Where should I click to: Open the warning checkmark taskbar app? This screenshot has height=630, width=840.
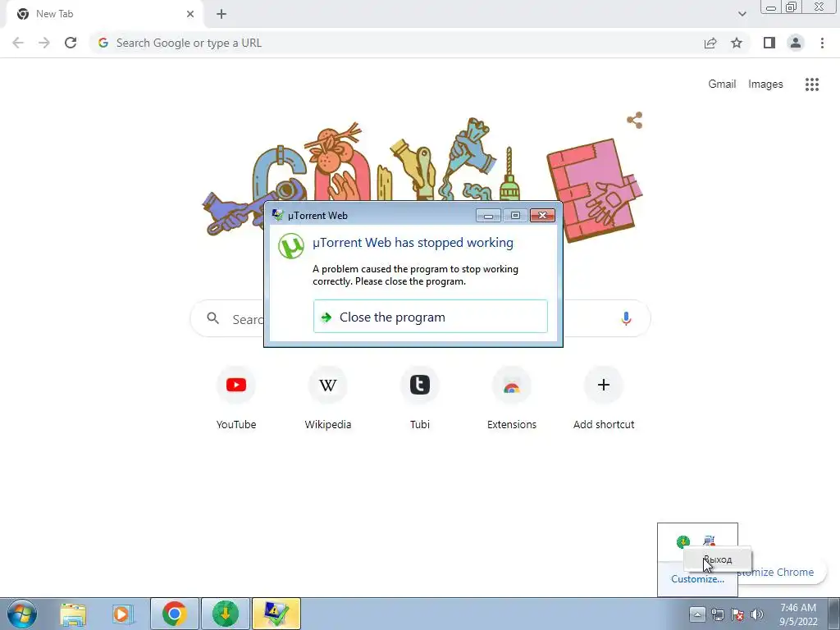click(276, 614)
